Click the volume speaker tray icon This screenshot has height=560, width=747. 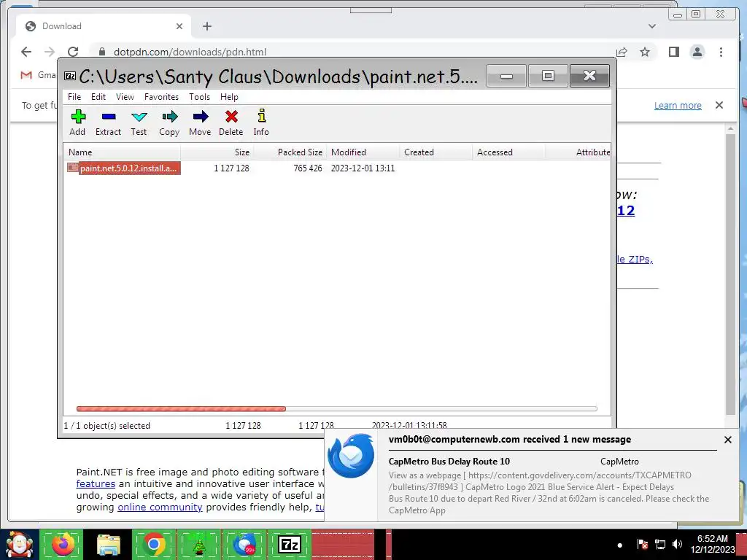[x=678, y=544]
